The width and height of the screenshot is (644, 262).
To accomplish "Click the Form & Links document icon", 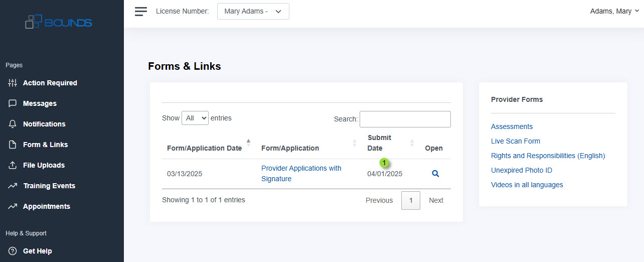I will tap(13, 145).
